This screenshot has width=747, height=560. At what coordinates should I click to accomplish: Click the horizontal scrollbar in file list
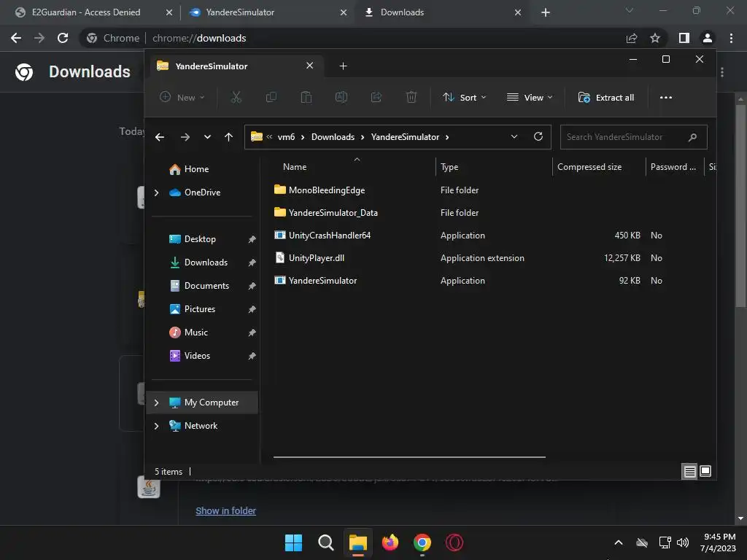(409, 457)
